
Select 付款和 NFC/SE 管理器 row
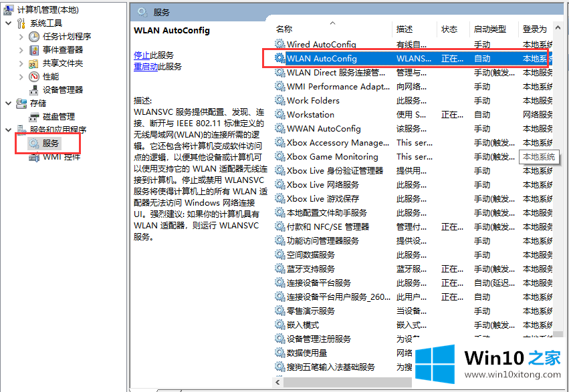(413, 227)
